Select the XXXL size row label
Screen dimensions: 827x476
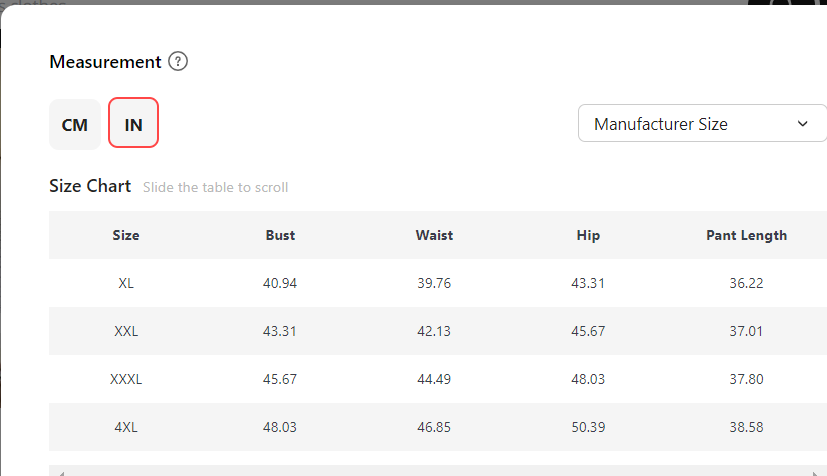(x=126, y=379)
